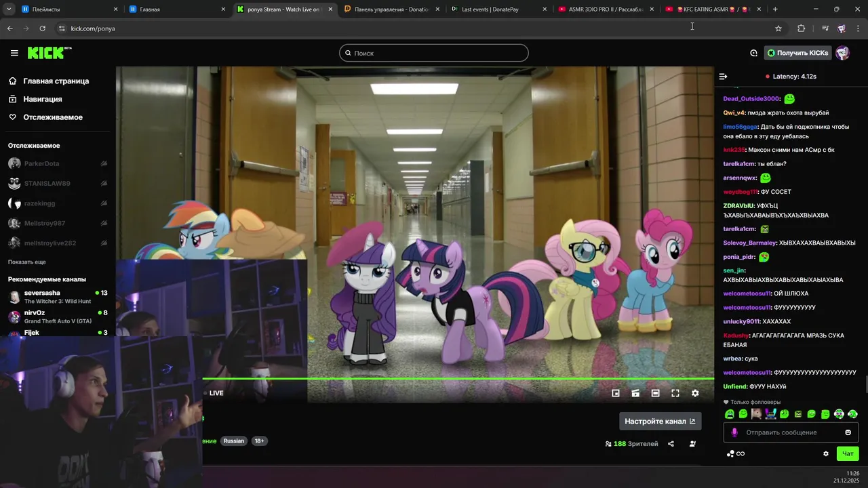View site information icon in address bar
The image size is (868, 488).
(62, 28)
